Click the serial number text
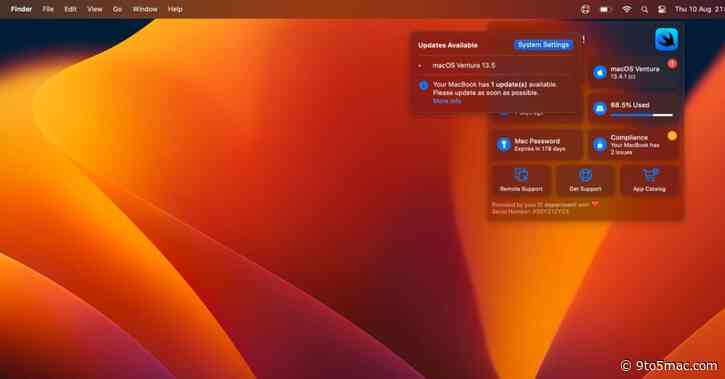The width and height of the screenshot is (725, 379). (530, 212)
